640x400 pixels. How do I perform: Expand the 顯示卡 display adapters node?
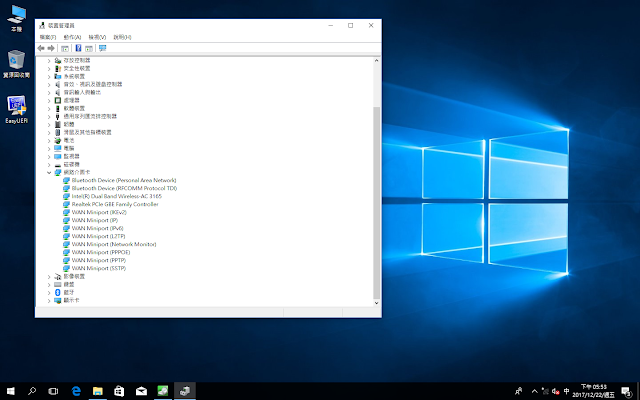[49, 300]
